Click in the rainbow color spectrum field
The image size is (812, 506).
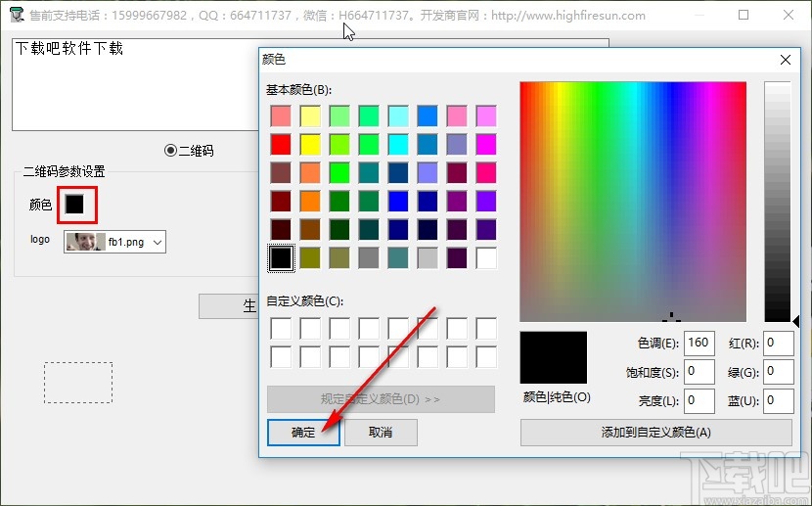click(633, 202)
